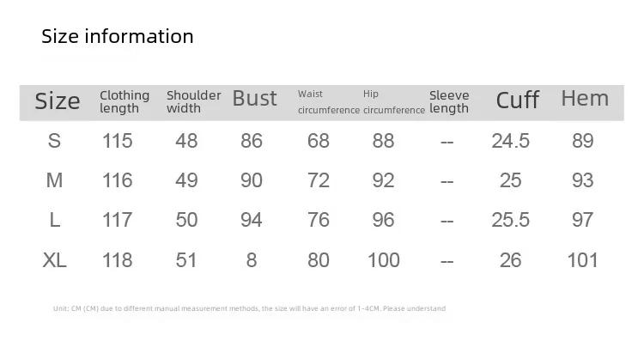Viewport: 644px width, 353px height.
Task: Select the Bust column header
Action: pyautogui.click(x=255, y=99)
